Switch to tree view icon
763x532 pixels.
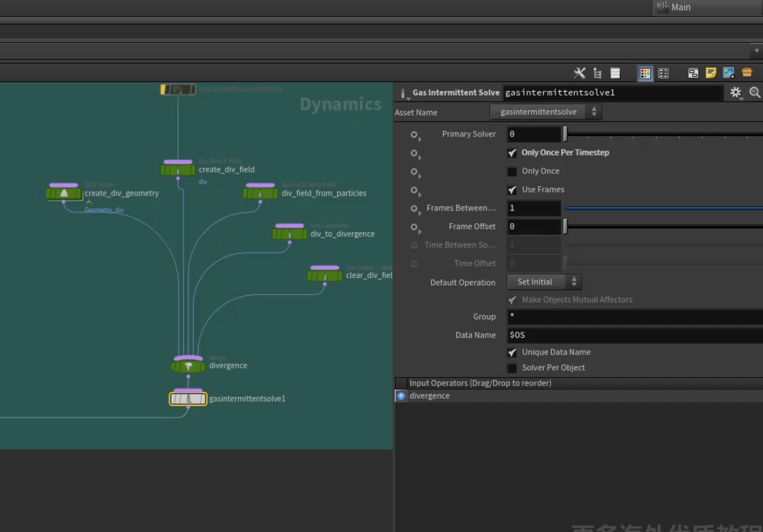[597, 73]
